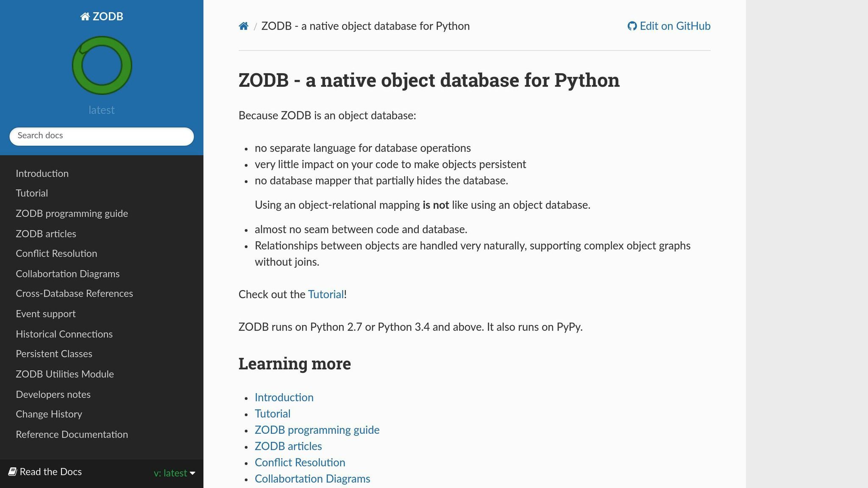Open the ZODB breadcrumb page title link
The width and height of the screenshot is (868, 488).
click(x=365, y=26)
